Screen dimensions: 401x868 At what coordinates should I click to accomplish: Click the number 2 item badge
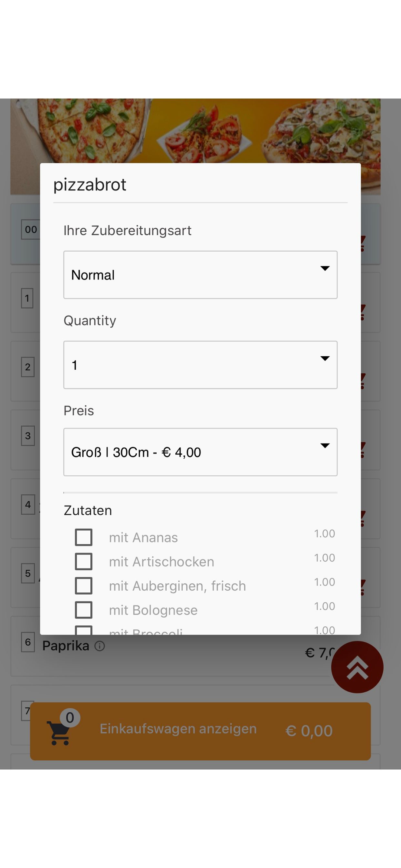[x=28, y=367]
